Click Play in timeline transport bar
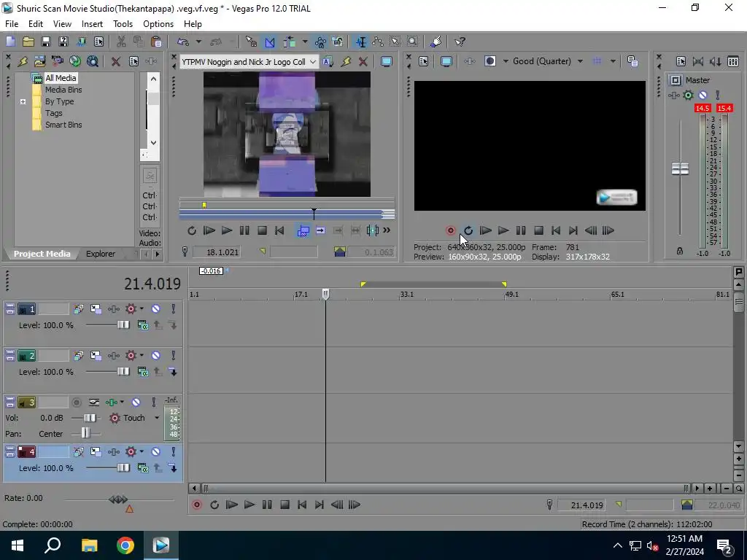Viewport: 747px width, 560px height. [249, 505]
